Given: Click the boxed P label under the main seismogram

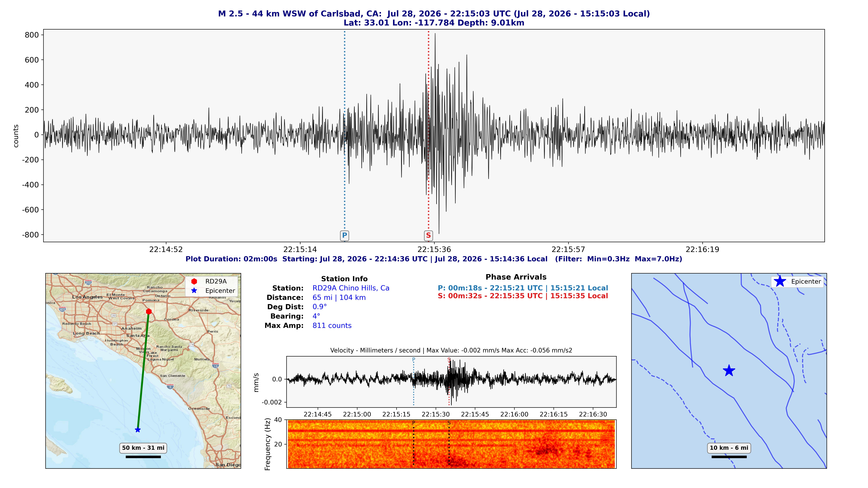Looking at the screenshot, I should coord(344,235).
